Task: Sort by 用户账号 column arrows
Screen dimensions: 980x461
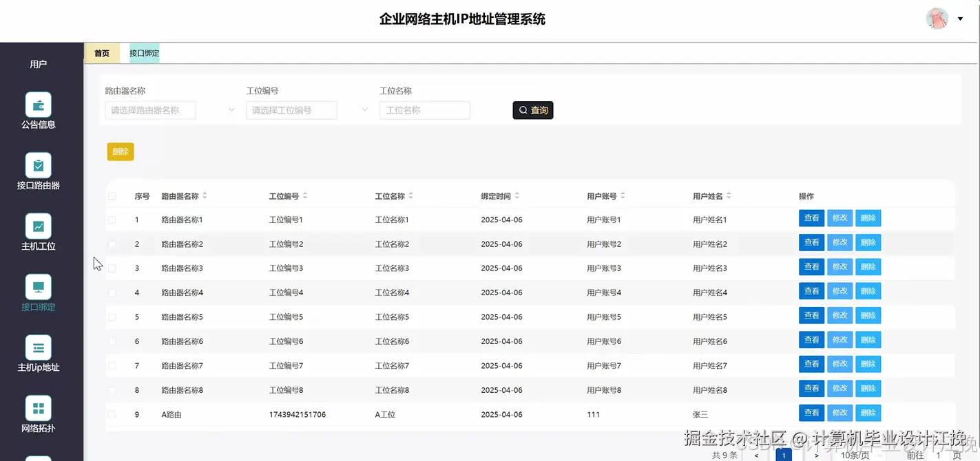Action: pos(623,196)
